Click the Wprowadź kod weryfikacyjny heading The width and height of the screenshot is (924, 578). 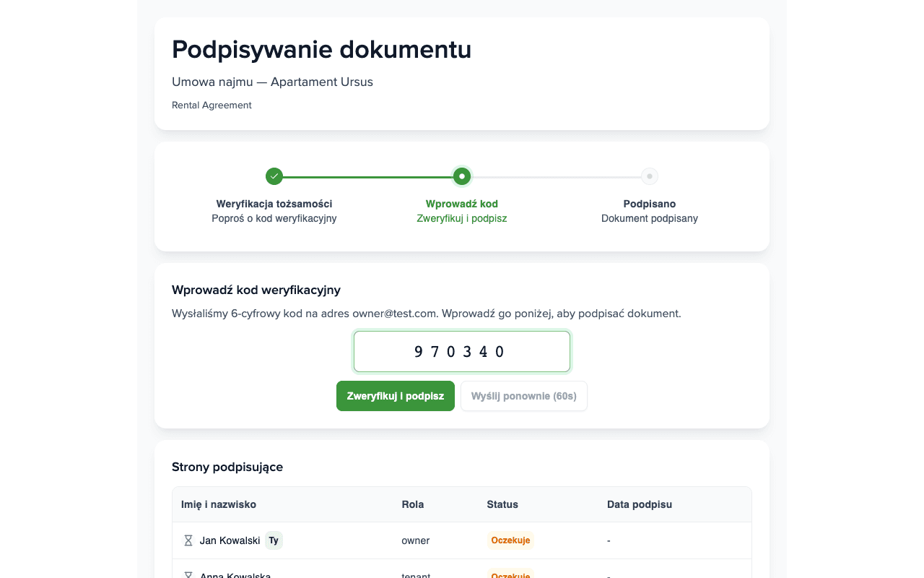(256, 290)
